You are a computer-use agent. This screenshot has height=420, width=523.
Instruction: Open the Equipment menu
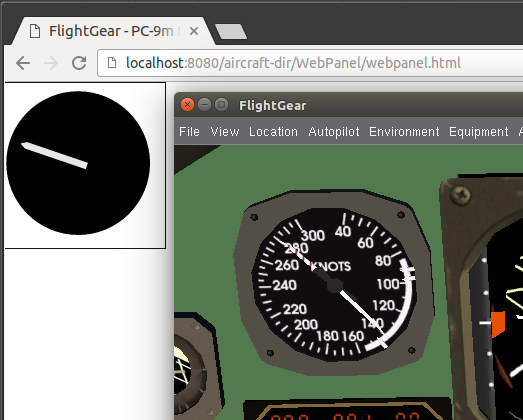coord(479,131)
